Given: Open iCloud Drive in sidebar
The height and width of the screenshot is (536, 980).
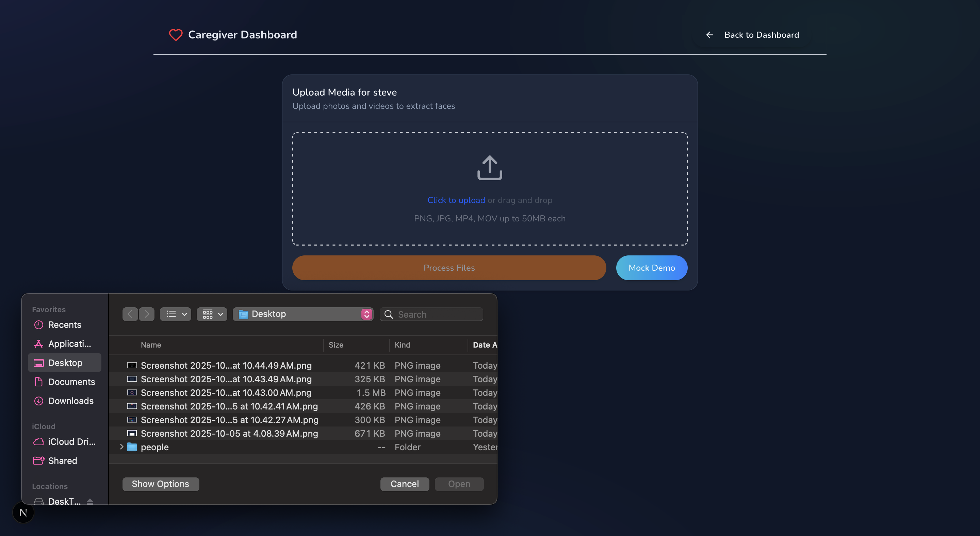Looking at the screenshot, I should [71, 442].
